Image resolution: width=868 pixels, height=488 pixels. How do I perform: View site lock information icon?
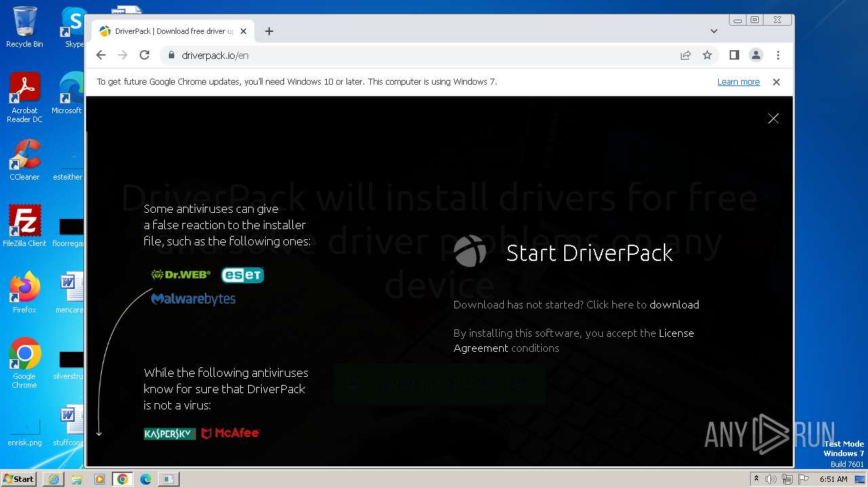171,55
